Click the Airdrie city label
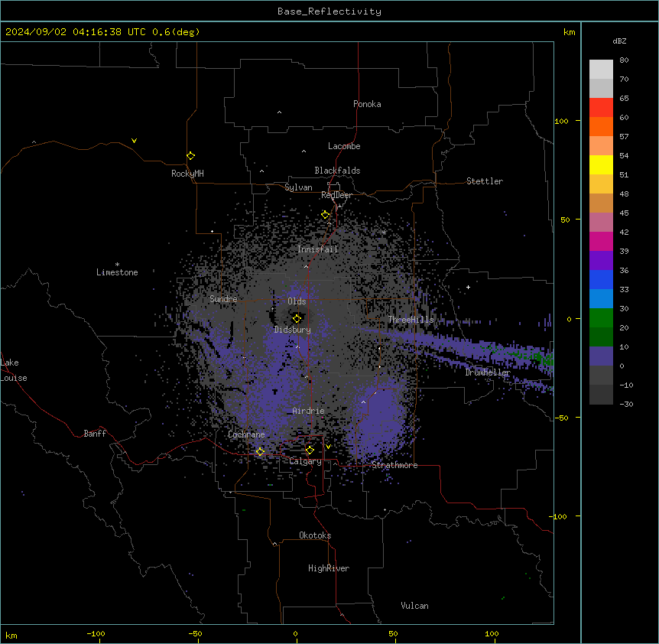This screenshot has width=659, height=644. pos(308,411)
